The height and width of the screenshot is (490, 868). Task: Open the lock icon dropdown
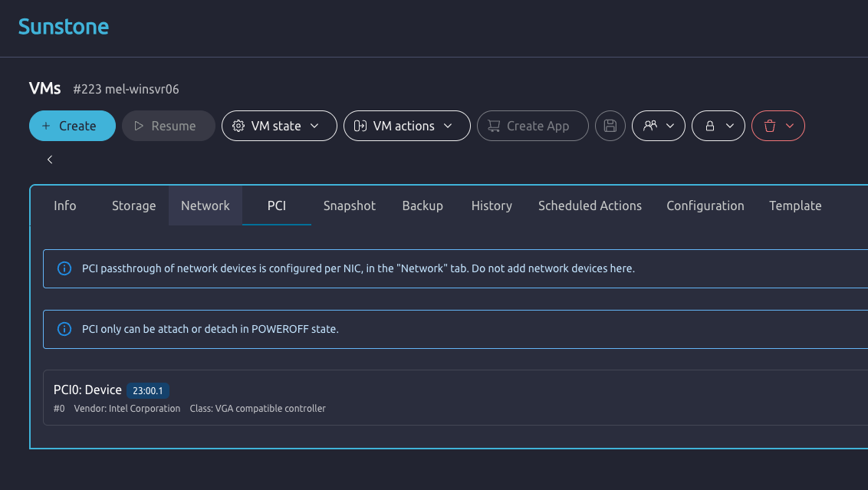718,126
